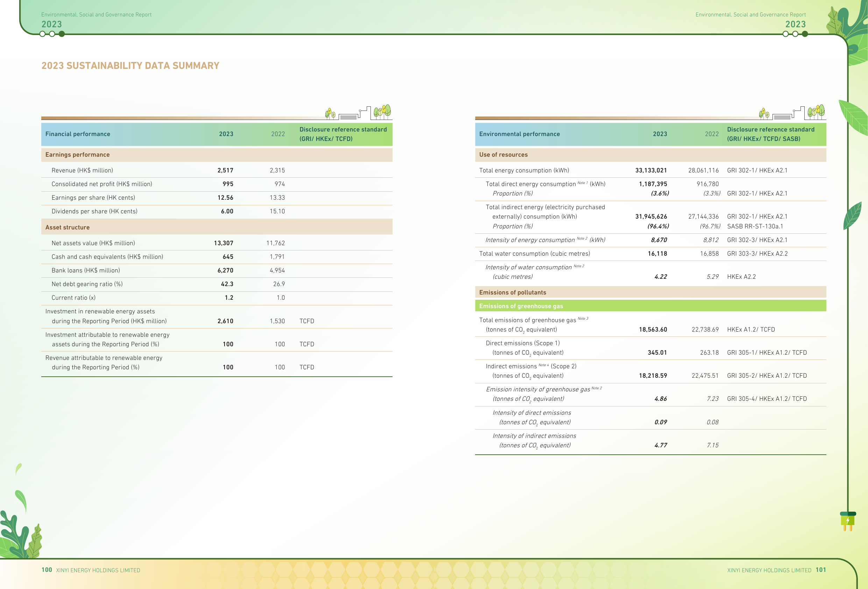Click the 'Use of resources' section row
868x589 pixels.
[650, 155]
